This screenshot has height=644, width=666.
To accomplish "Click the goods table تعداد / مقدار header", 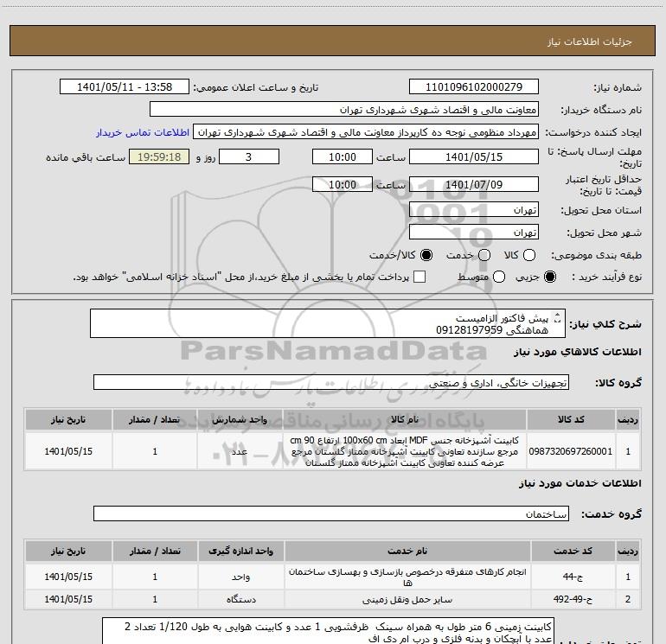I will (x=155, y=420).
